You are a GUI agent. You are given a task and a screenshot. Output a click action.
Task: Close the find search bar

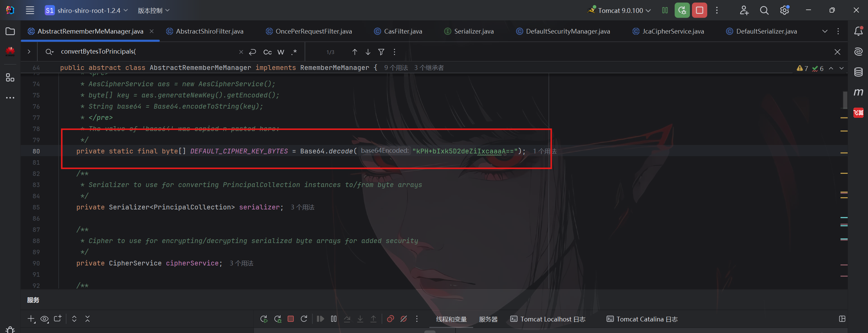(837, 52)
